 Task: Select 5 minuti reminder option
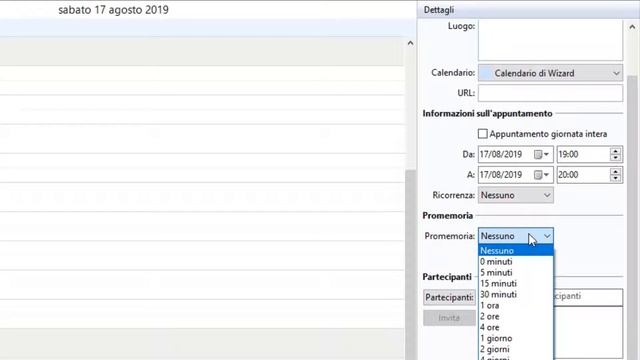(x=516, y=273)
